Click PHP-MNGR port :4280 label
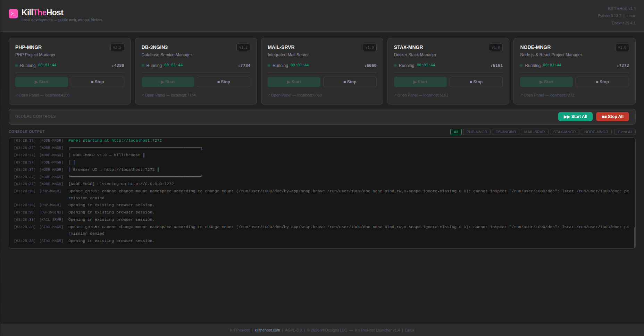This screenshot has height=336, width=644. [x=118, y=66]
